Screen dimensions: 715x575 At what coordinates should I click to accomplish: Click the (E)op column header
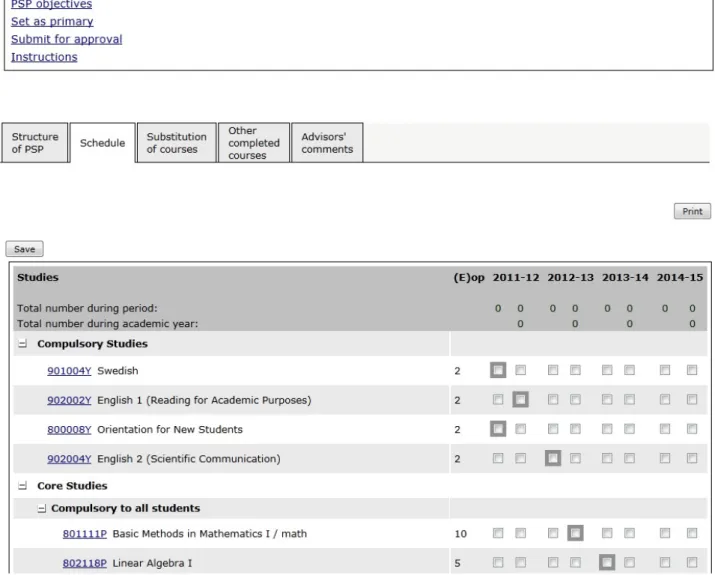[469, 278]
